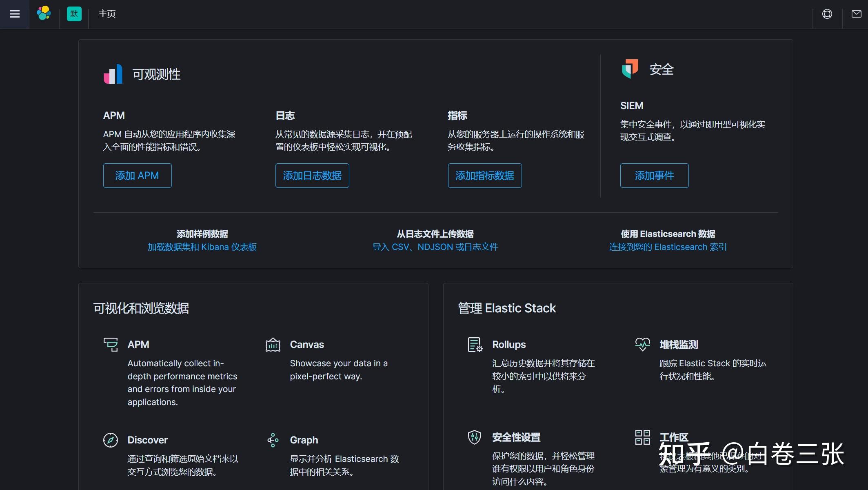Open the newsfeed envelope icon top right
Image resolution: width=868 pixels, height=490 pixels.
pos(856,13)
